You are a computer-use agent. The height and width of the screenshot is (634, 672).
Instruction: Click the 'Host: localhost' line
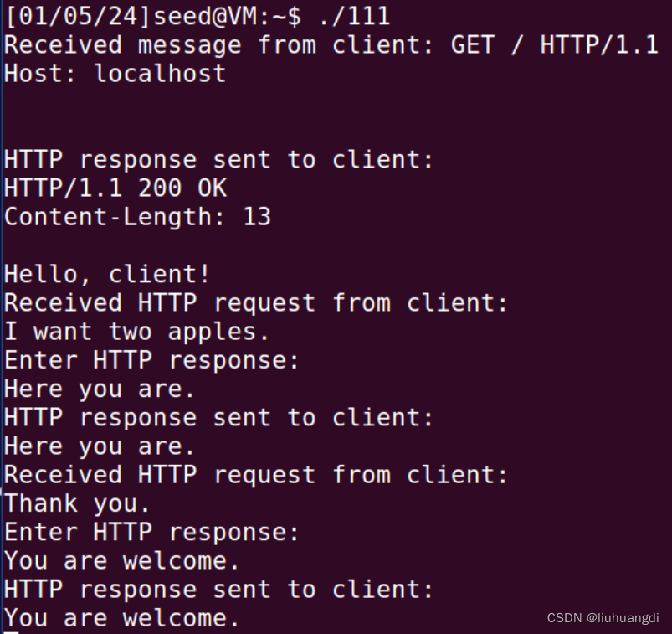[115, 74]
